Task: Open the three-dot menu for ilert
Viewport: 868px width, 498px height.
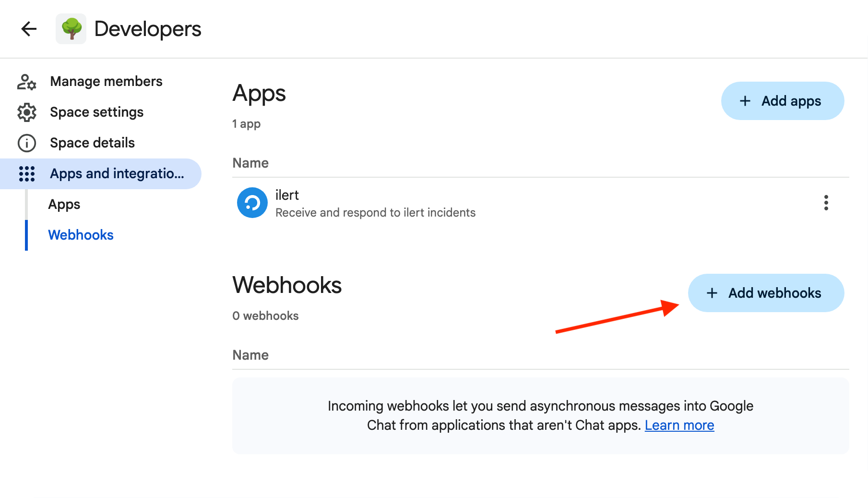Action: 826,203
